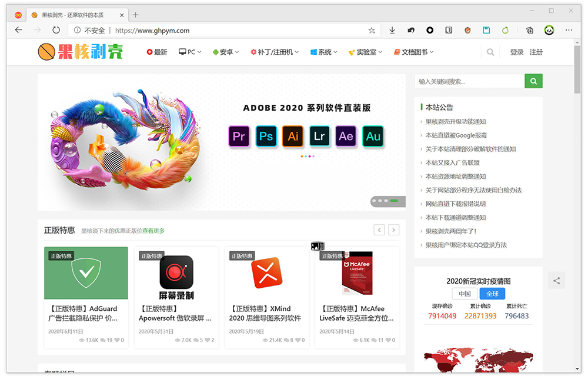The height and width of the screenshot is (379, 588).
Task: Click the share icon next to the epidemic panel
Action: 556,281
